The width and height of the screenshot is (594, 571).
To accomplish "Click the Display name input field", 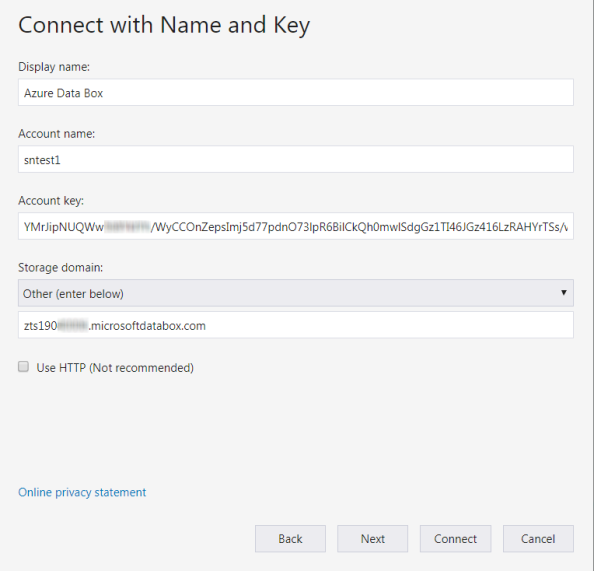I will (x=295, y=92).
